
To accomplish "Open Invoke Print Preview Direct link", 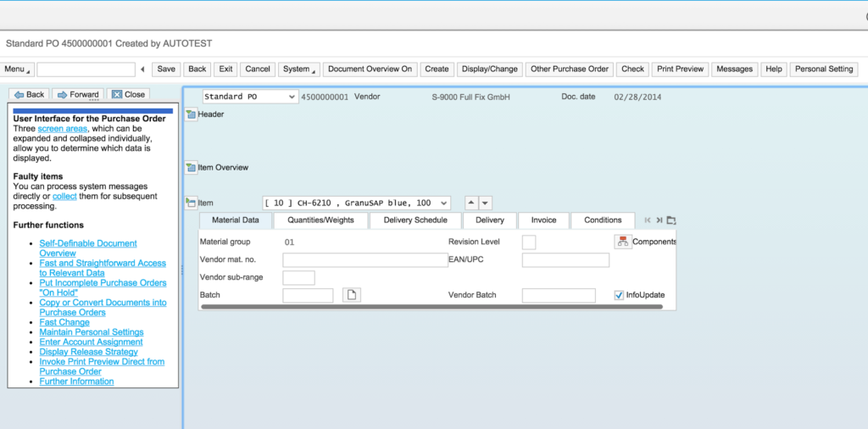I will coord(102,366).
